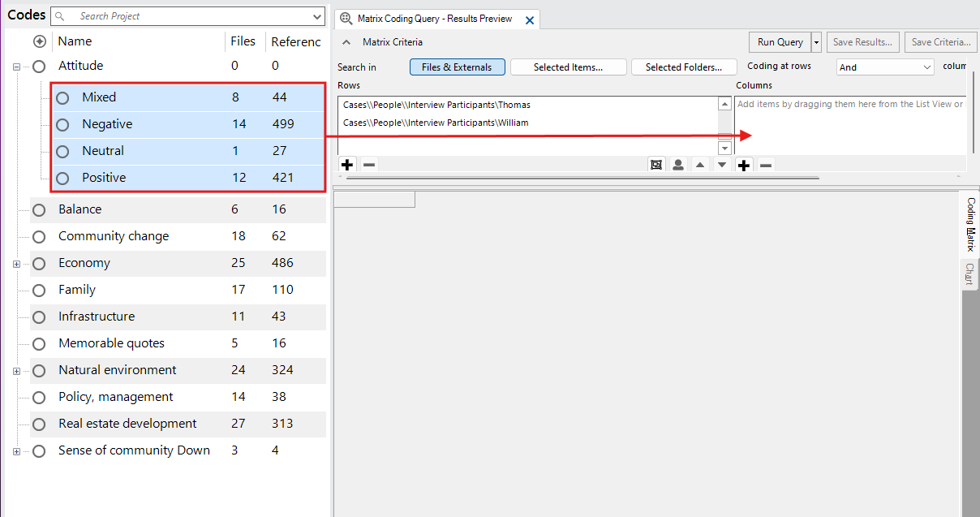This screenshot has width=980, height=517.
Task: Click the Selected Folders button
Action: tap(683, 67)
